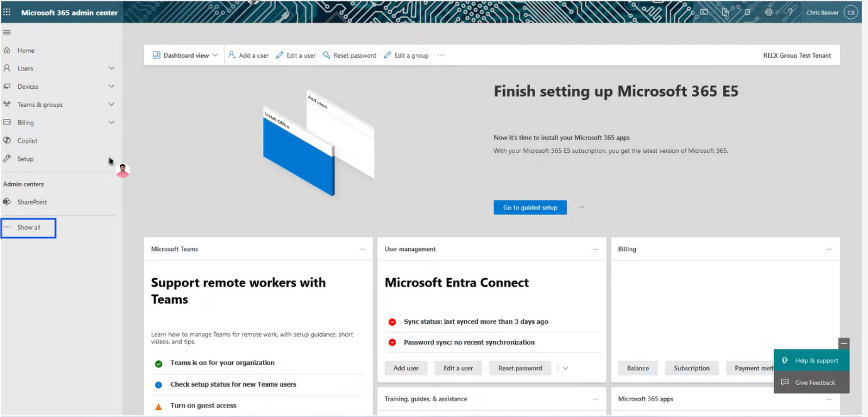
Task: Click the ellipsis icon beside Show all
Action: click(7, 227)
